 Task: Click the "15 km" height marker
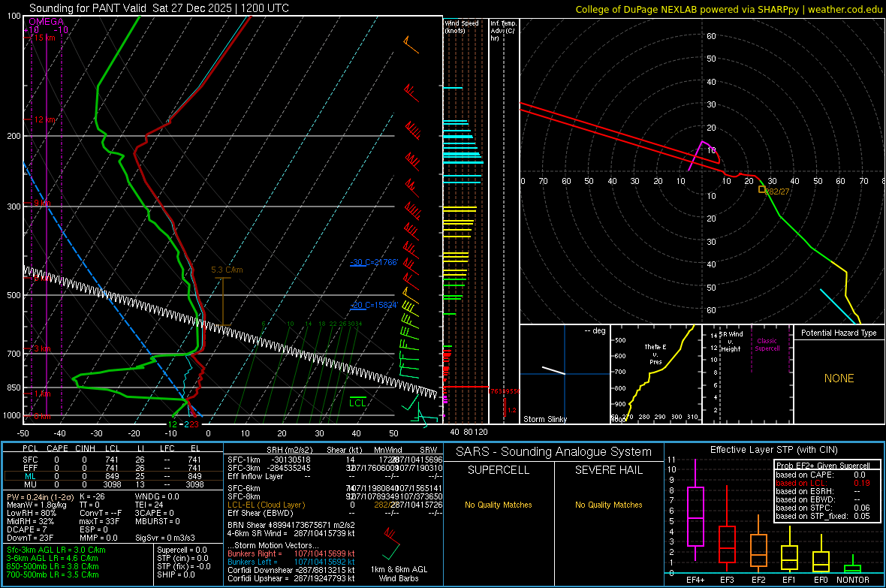click(44, 38)
